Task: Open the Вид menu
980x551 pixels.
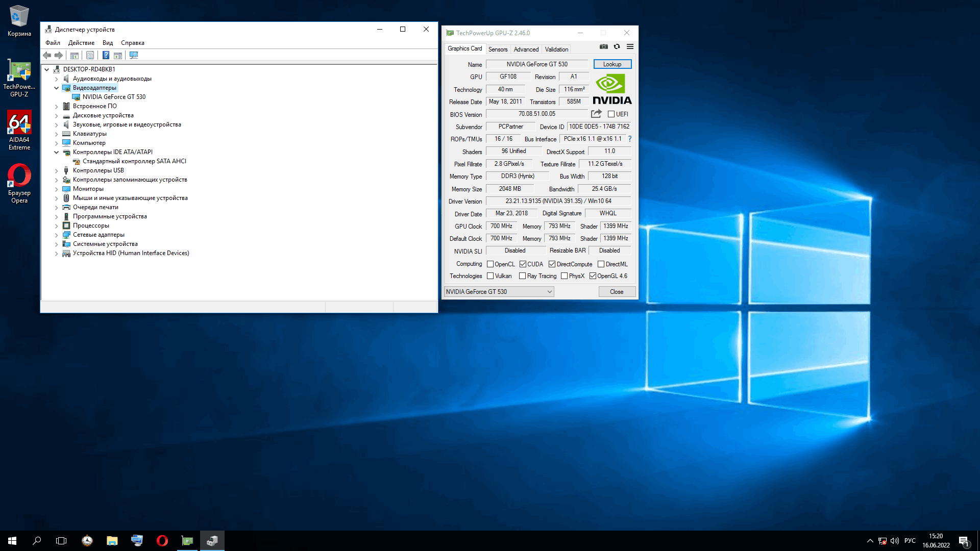Action: pos(108,43)
